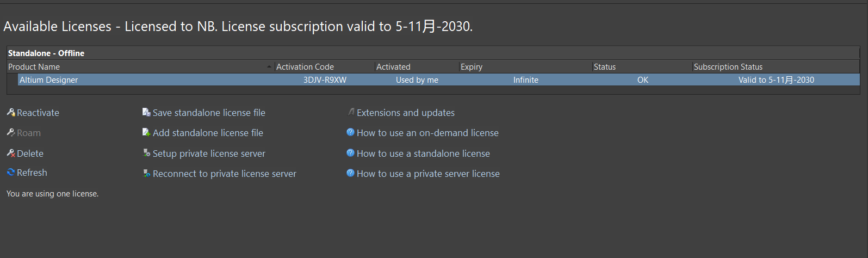
Task: Click activation code 3DJV-R9XW
Action: click(x=325, y=80)
